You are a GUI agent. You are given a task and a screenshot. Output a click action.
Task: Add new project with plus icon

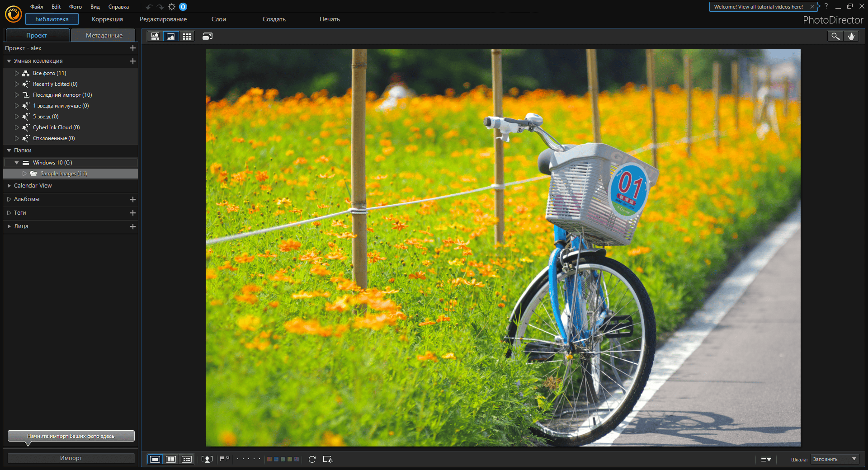coord(133,48)
